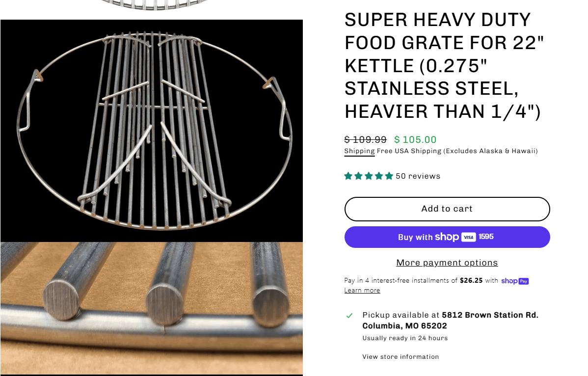Open the underlined Shipping policy link
Image resolution: width=588 pixels, height=376 pixels.
[359, 151]
